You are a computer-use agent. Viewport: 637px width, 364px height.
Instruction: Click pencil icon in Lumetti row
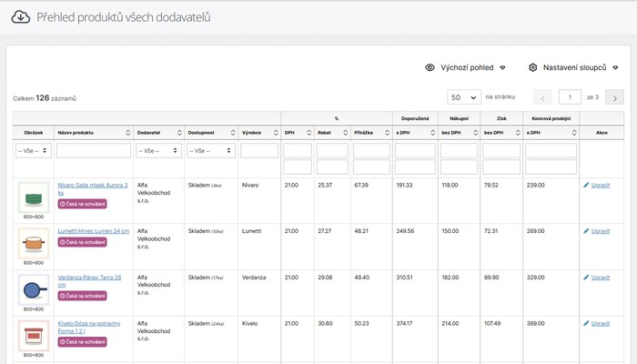coord(586,231)
